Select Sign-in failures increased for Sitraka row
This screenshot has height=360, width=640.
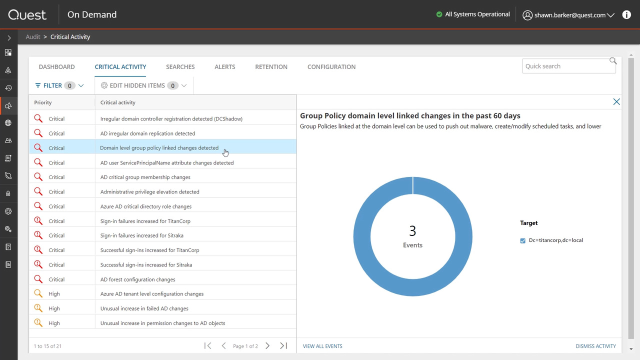click(x=162, y=236)
